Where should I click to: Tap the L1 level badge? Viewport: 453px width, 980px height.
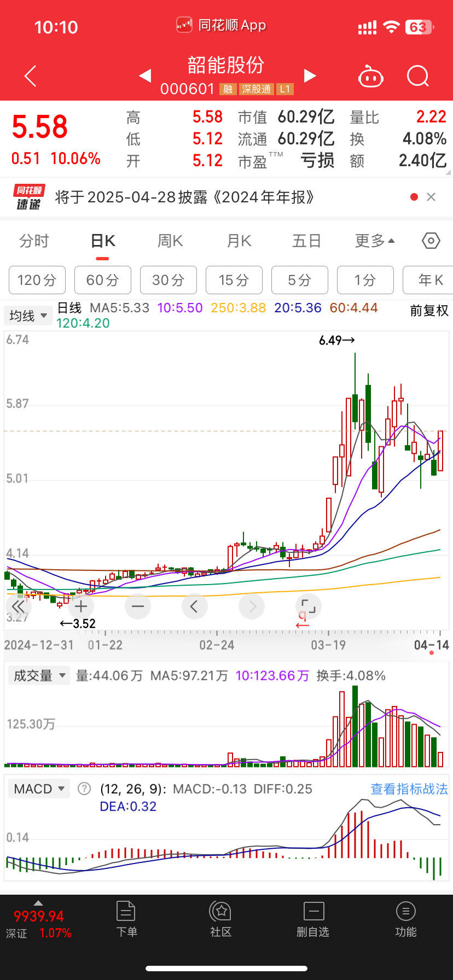click(285, 89)
